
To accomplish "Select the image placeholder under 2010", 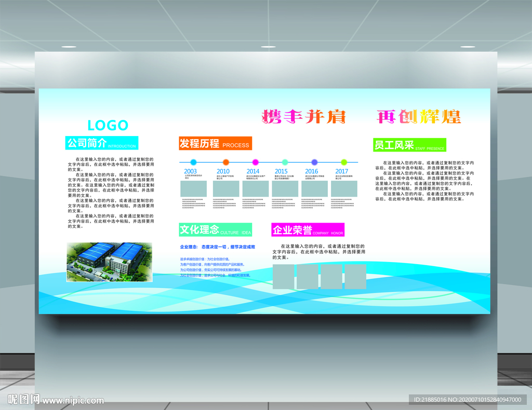I will click(x=226, y=189).
